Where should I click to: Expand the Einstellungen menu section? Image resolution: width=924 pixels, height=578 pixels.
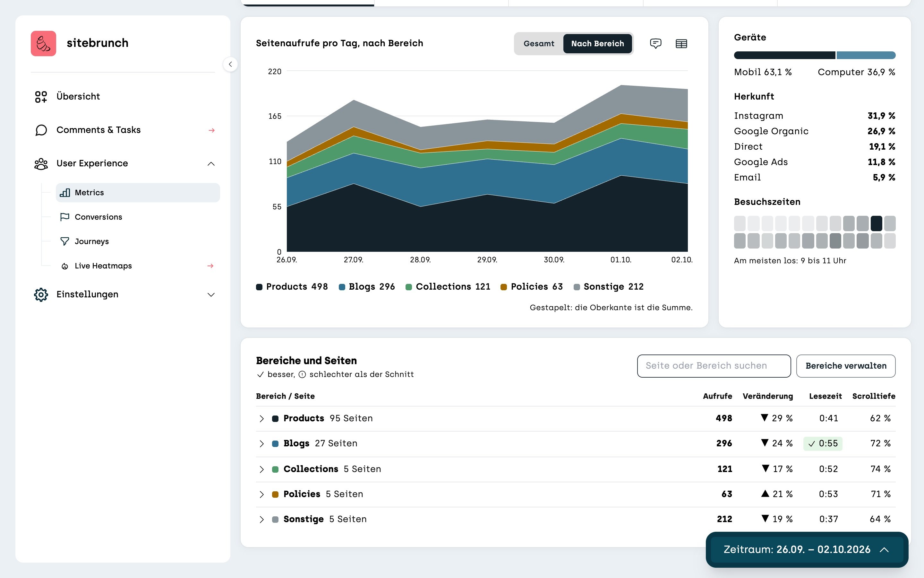coord(211,295)
